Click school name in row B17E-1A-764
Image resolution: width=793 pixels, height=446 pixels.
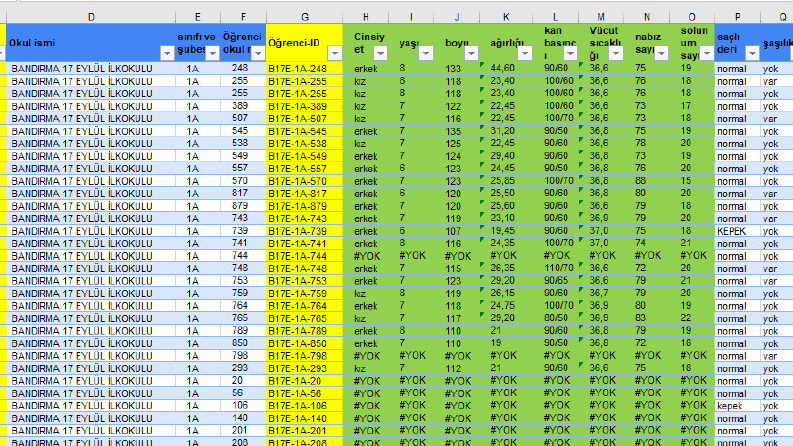tap(91, 306)
